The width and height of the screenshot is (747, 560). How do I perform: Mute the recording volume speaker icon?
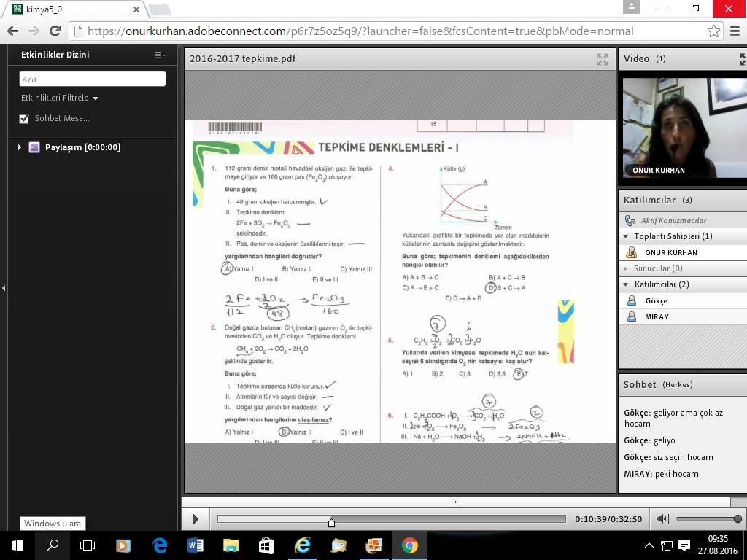(662, 518)
